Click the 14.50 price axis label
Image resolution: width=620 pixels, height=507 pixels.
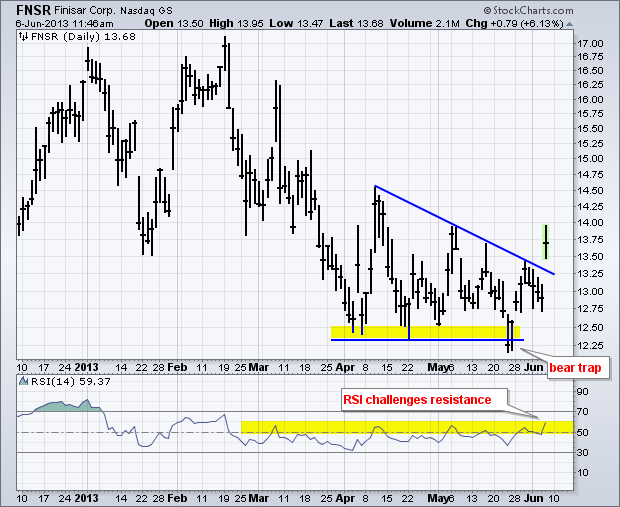[x=590, y=191]
